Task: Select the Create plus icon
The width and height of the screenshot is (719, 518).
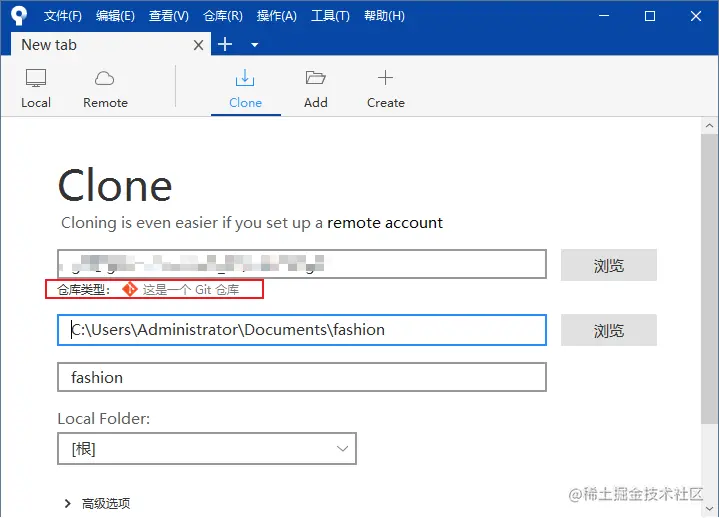Action: [385, 78]
